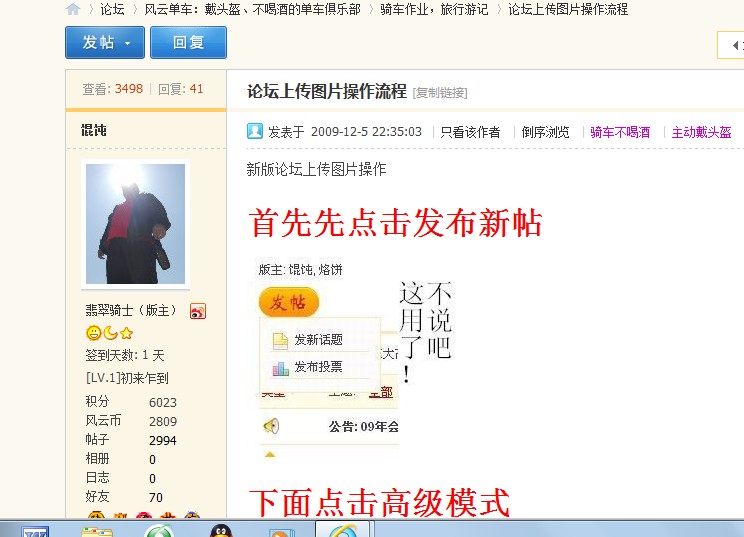Image resolution: width=744 pixels, height=537 pixels.
Task: Click the 风云币 label in user stats
Action: 103,420
